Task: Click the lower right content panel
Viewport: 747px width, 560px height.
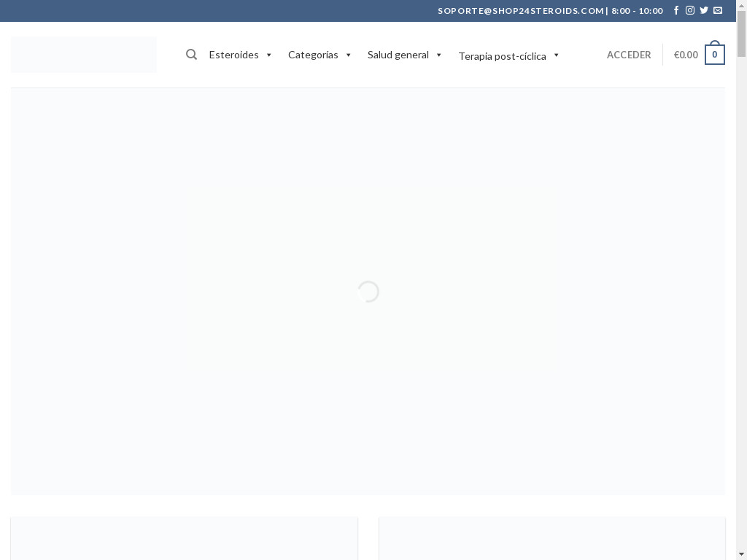Action: point(552,538)
